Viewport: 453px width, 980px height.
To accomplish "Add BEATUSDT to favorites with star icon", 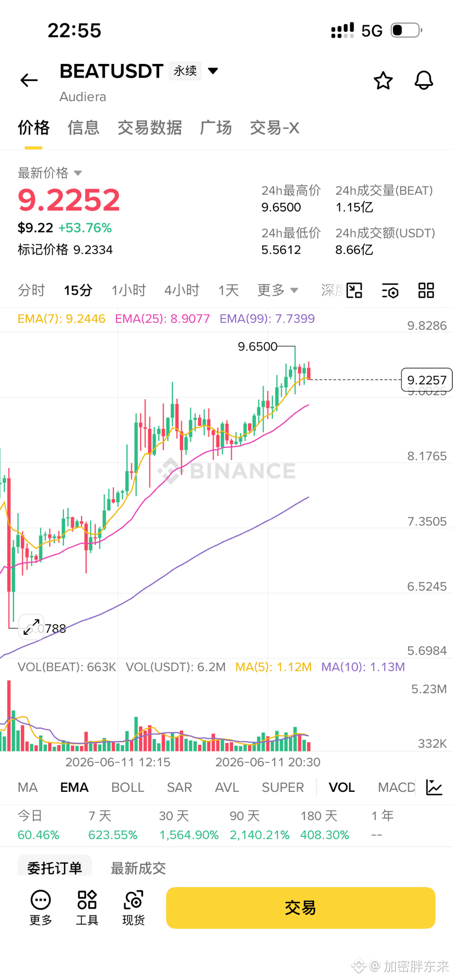I will point(383,80).
